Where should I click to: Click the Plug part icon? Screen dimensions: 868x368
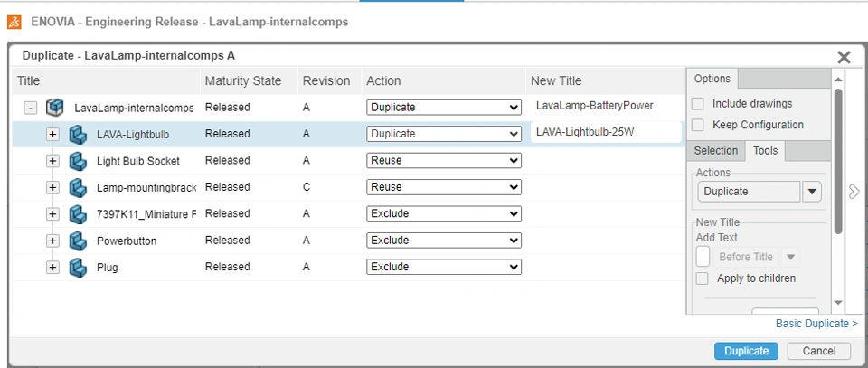pyautogui.click(x=77, y=267)
